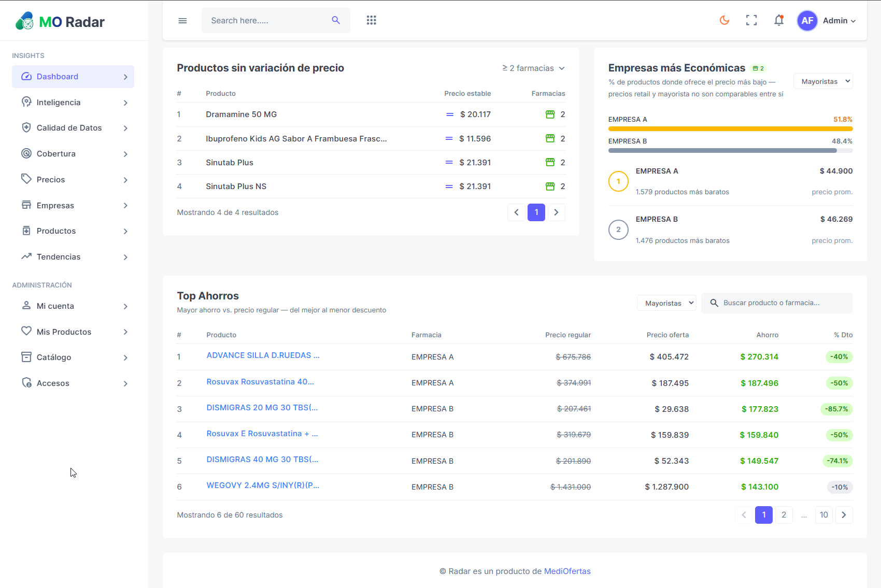Click the MO Radar logo
The image size is (881, 588).
point(60,21)
